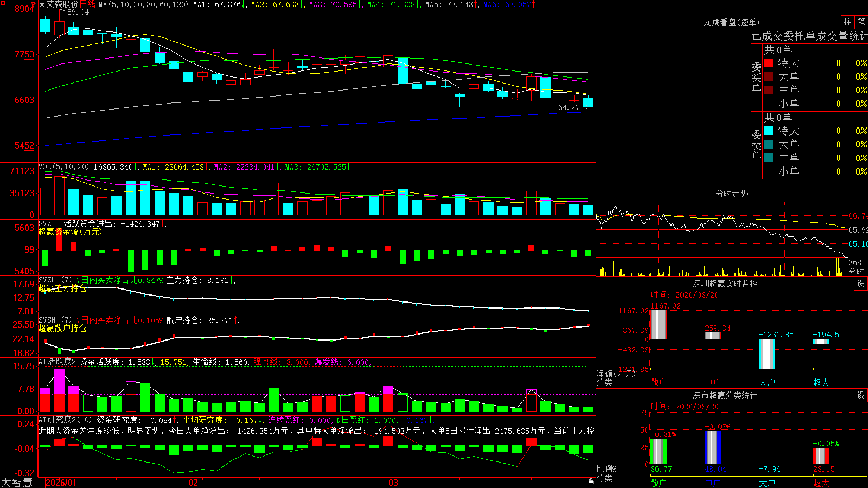Click the 89.04 high price annotation

coord(78,12)
